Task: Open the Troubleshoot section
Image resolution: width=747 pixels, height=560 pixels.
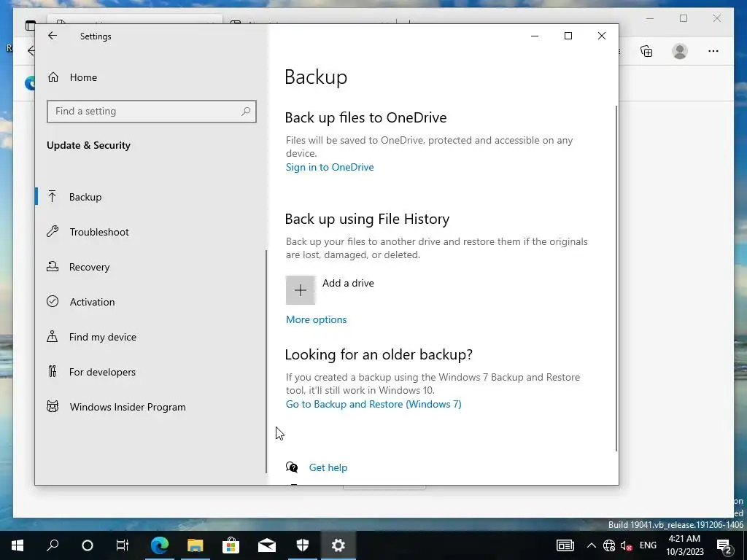Action: (151, 232)
